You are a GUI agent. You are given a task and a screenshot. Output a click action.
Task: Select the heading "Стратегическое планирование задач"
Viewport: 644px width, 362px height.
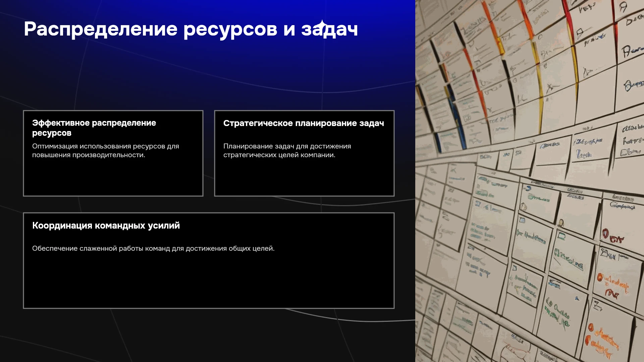tap(304, 123)
